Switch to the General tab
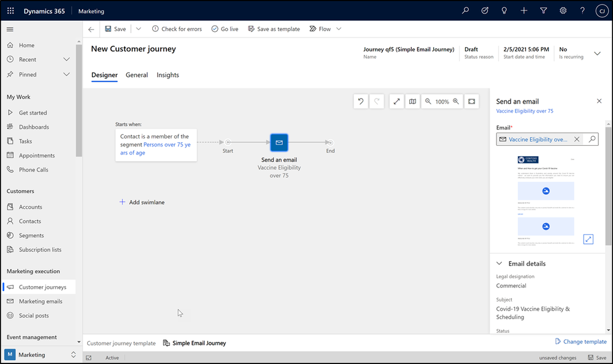The width and height of the screenshot is (613, 364). (x=137, y=75)
